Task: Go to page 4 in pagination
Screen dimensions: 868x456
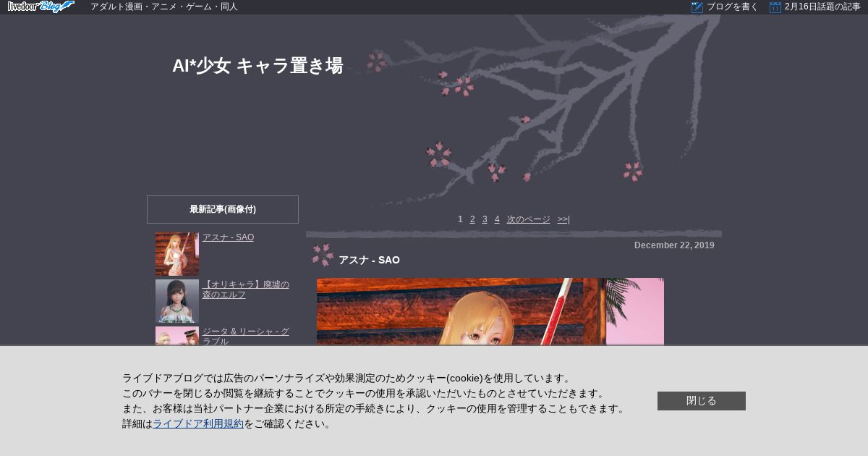Action: (x=497, y=219)
